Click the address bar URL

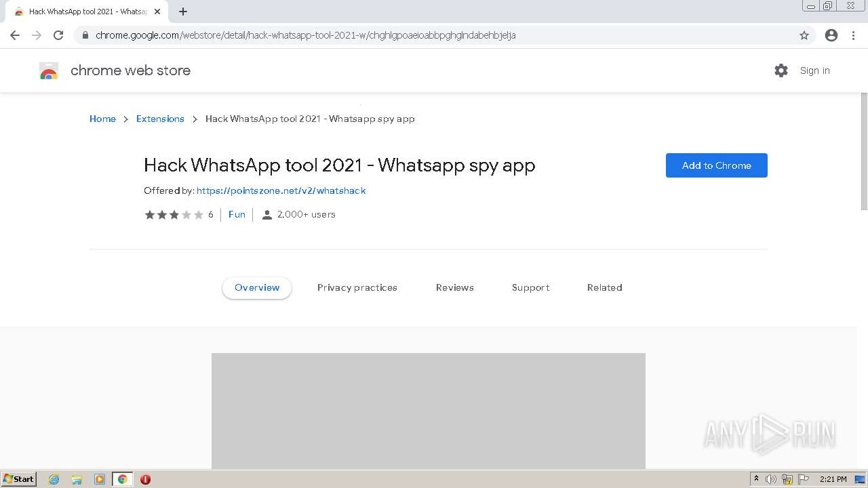[306, 35]
